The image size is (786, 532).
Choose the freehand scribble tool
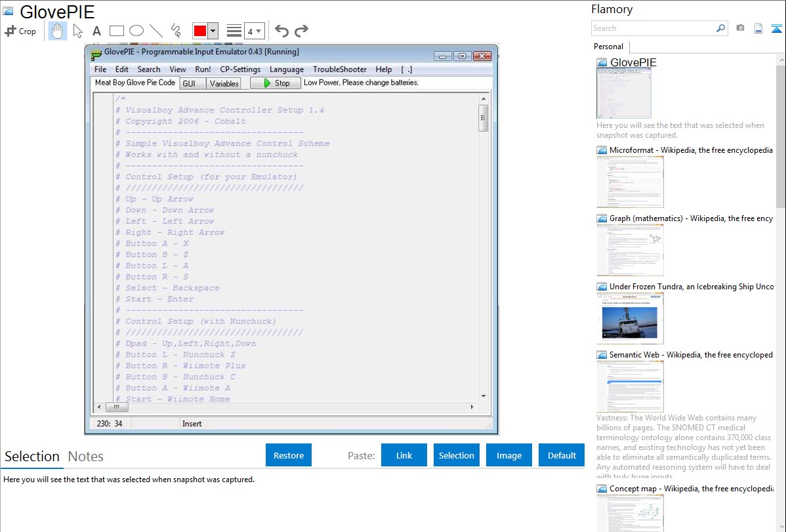click(175, 31)
